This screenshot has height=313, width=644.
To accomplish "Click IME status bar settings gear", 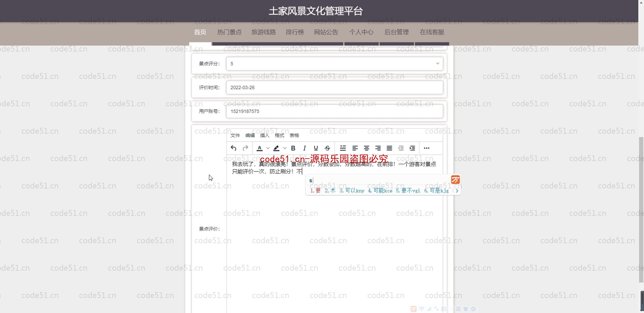I will 473,309.
